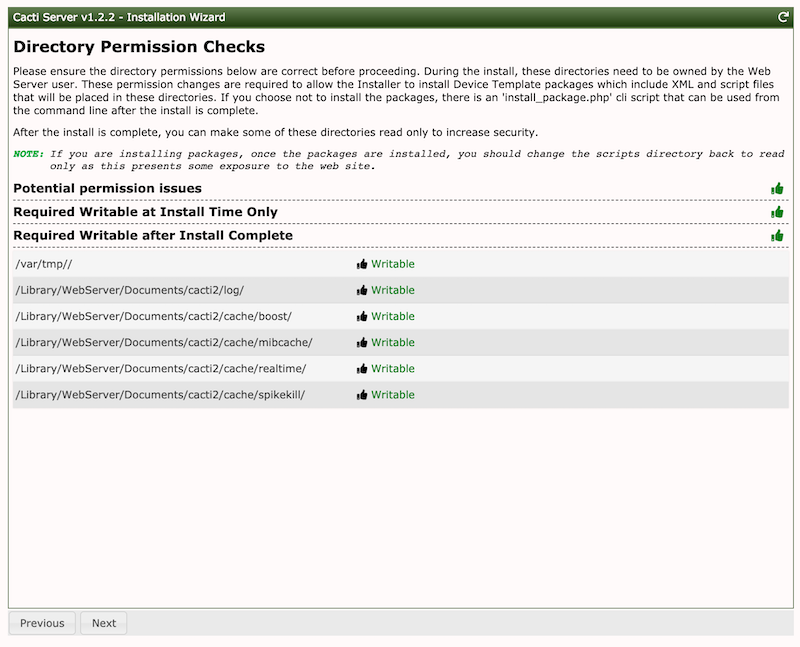Expand the Potential permission issues section
The width and height of the screenshot is (800, 647).
107,188
